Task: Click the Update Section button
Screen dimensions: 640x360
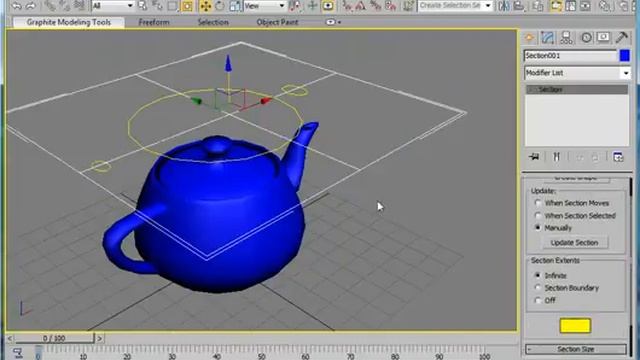Action: click(575, 242)
